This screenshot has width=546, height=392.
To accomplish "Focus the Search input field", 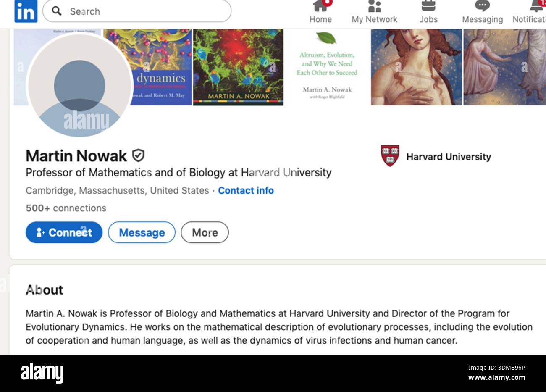I will 137,11.
